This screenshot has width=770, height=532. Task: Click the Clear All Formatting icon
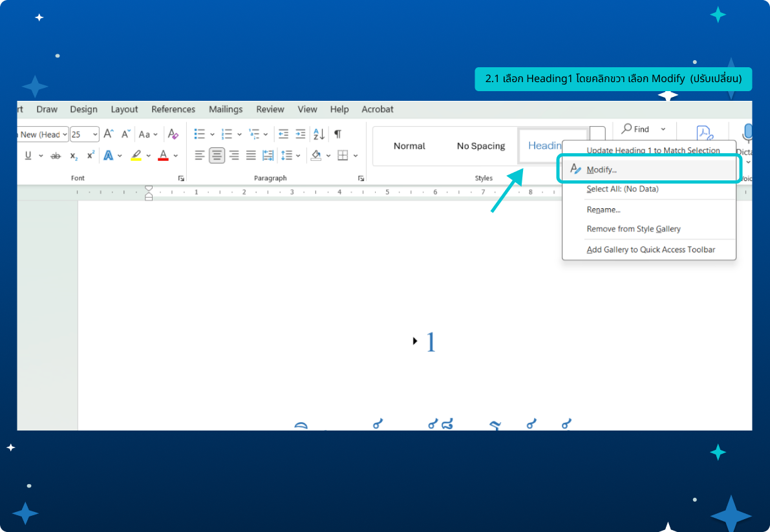coord(173,134)
